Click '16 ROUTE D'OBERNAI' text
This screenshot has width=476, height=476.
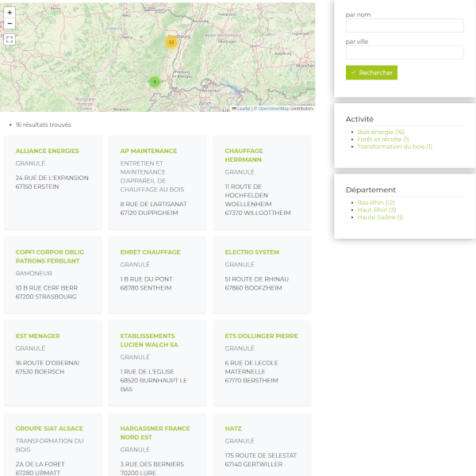point(47,363)
